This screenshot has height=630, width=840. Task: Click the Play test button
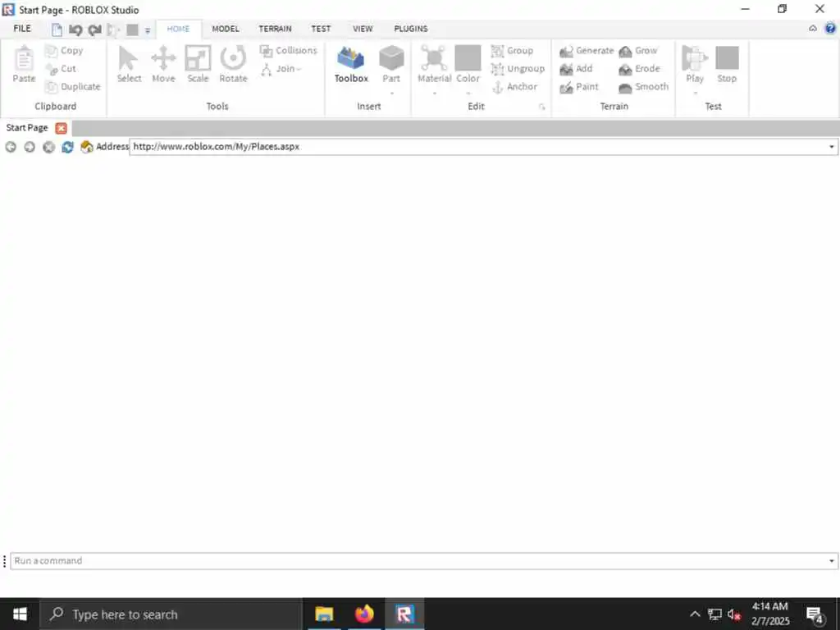[695, 64]
